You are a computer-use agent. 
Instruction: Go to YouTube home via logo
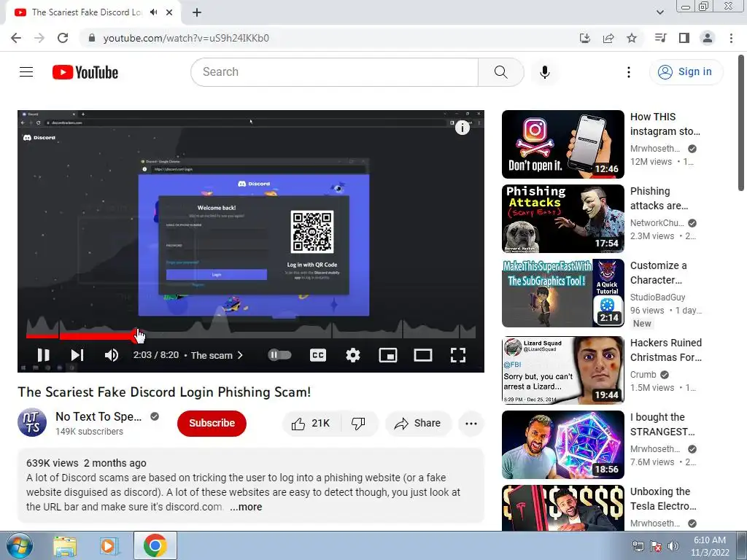click(85, 72)
